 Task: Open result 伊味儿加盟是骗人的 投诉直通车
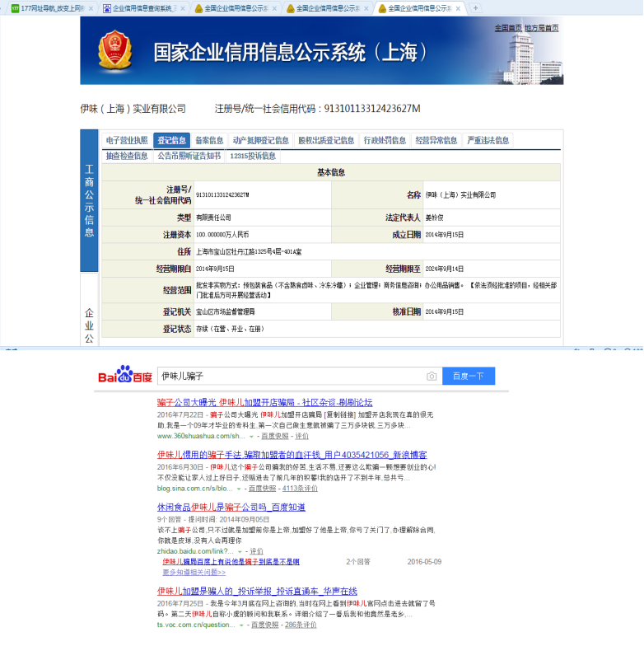(x=257, y=592)
